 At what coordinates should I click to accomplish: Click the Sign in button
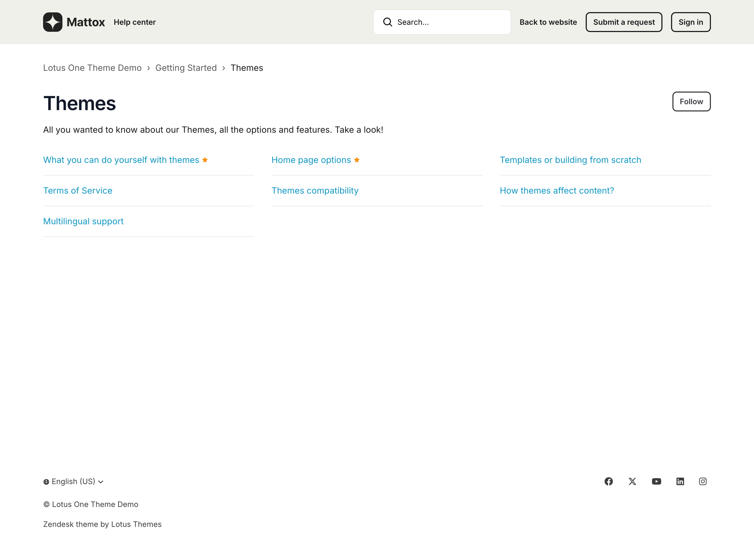click(691, 22)
